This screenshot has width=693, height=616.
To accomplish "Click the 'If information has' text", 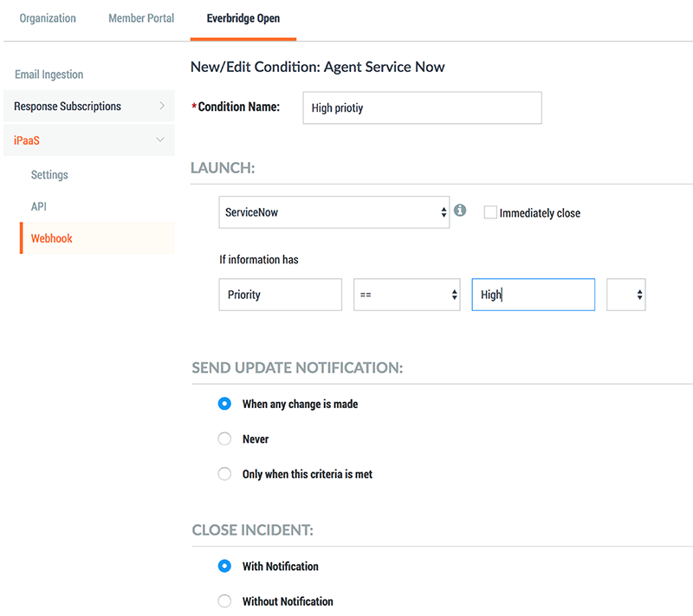I will (x=259, y=259).
